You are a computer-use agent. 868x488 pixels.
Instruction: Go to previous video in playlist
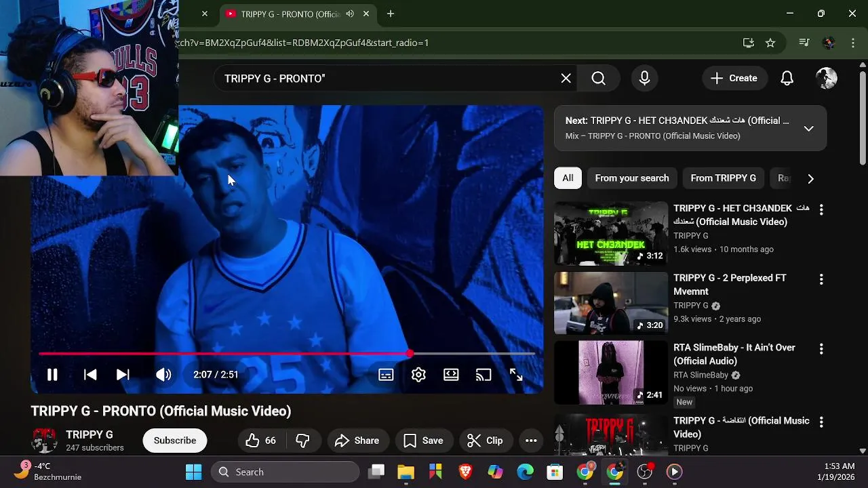pos(90,375)
